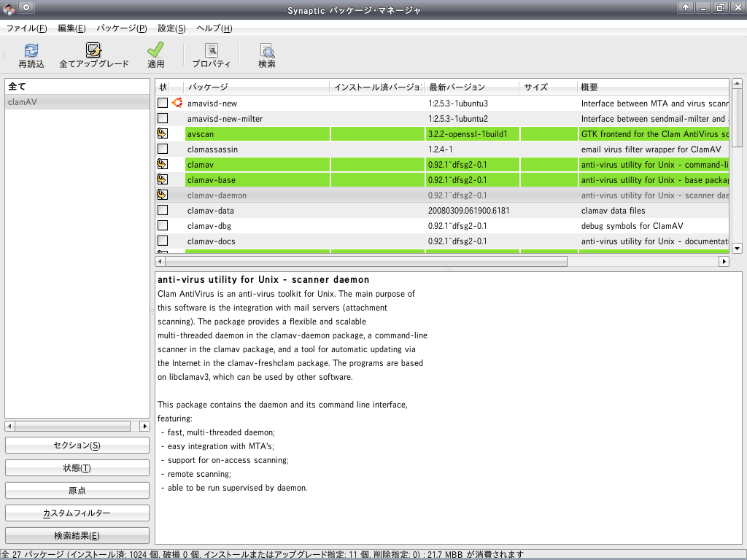This screenshot has width=747, height=560.
Task: Select the clamav-docs package name
Action: 211,241
